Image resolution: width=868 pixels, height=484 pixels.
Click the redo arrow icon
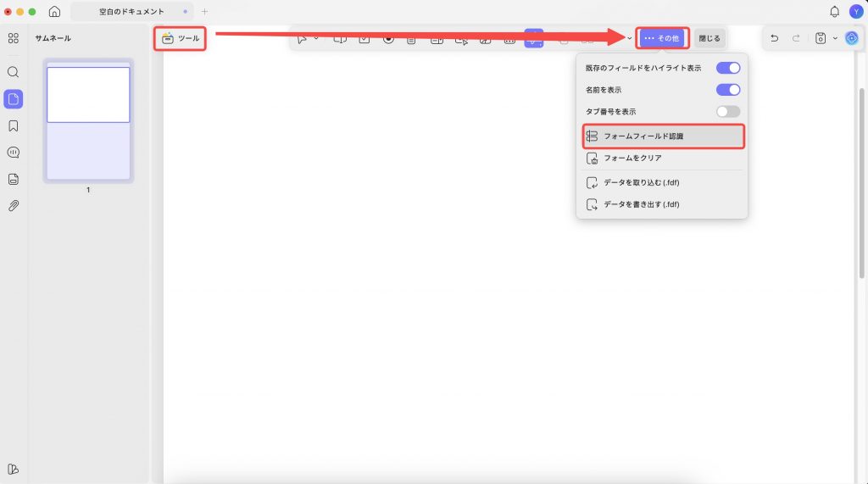(796, 38)
